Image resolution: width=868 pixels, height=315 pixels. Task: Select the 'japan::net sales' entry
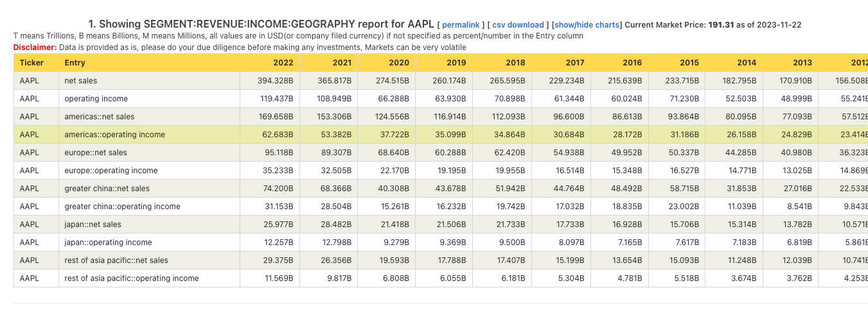click(149, 225)
